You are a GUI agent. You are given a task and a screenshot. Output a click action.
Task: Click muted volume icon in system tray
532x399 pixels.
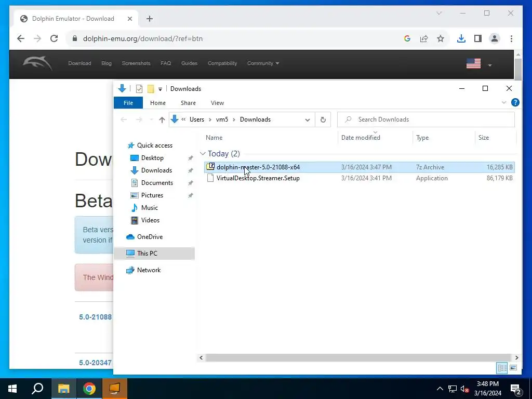click(x=464, y=389)
